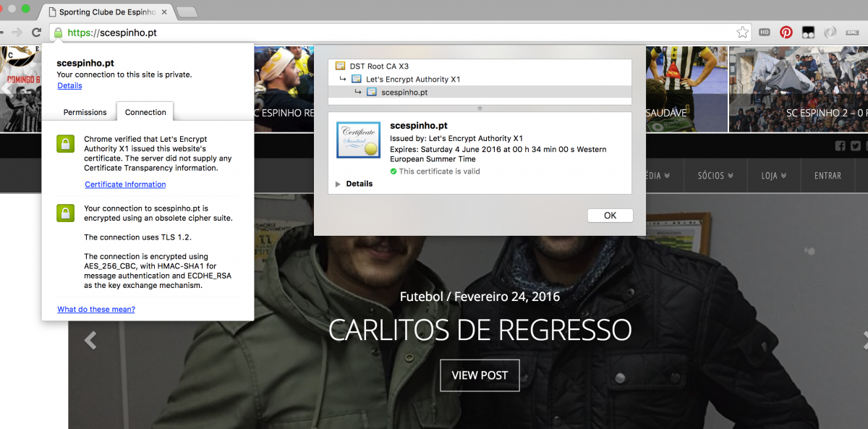Open the LOJA dropdown menu
The width and height of the screenshot is (868, 429).
pyautogui.click(x=774, y=176)
